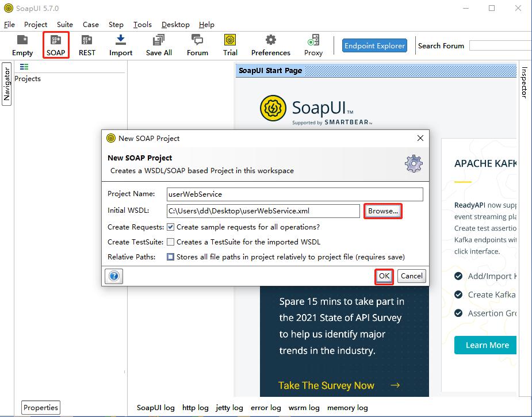Close the New SOAP Project dialog

pos(420,138)
